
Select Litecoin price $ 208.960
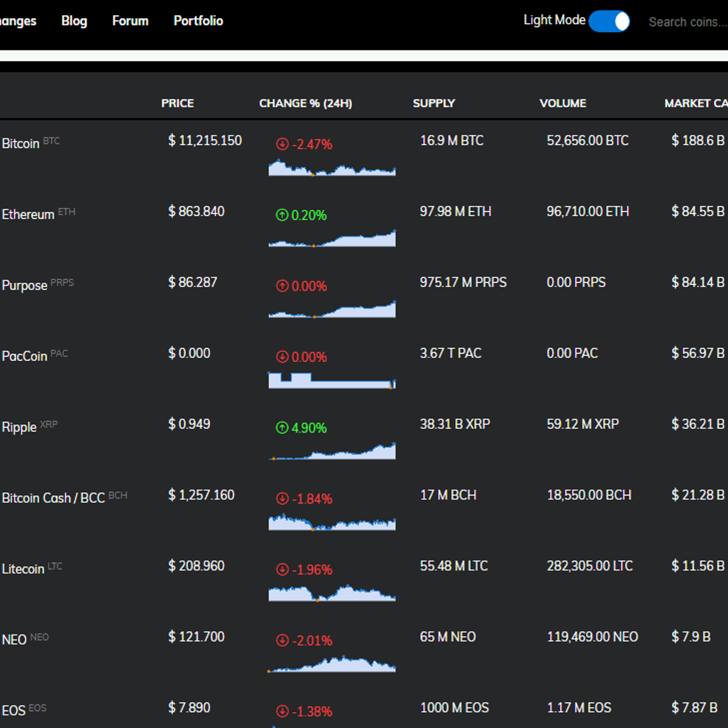coord(197,566)
